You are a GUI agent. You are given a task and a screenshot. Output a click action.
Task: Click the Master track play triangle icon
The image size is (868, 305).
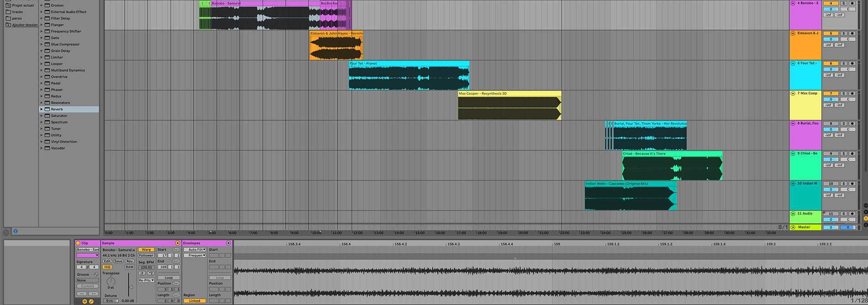793,227
